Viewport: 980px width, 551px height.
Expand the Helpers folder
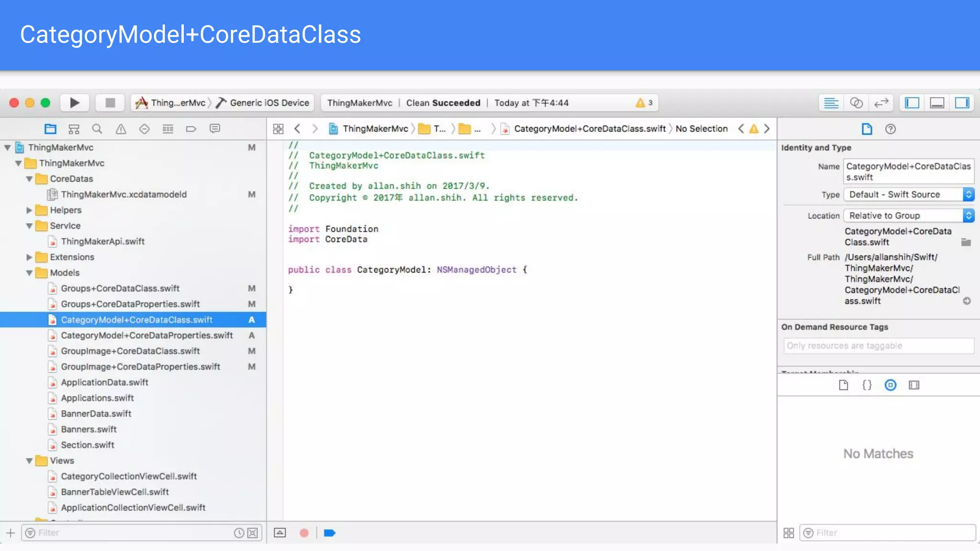point(29,210)
